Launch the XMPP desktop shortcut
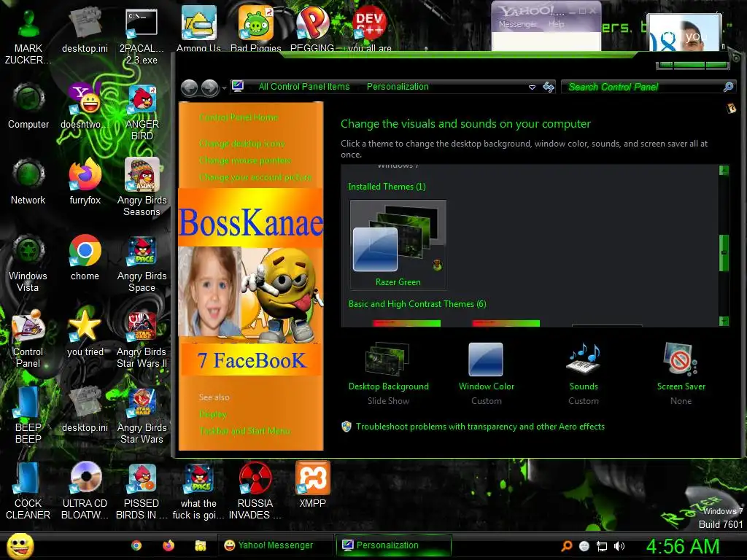 click(x=312, y=485)
